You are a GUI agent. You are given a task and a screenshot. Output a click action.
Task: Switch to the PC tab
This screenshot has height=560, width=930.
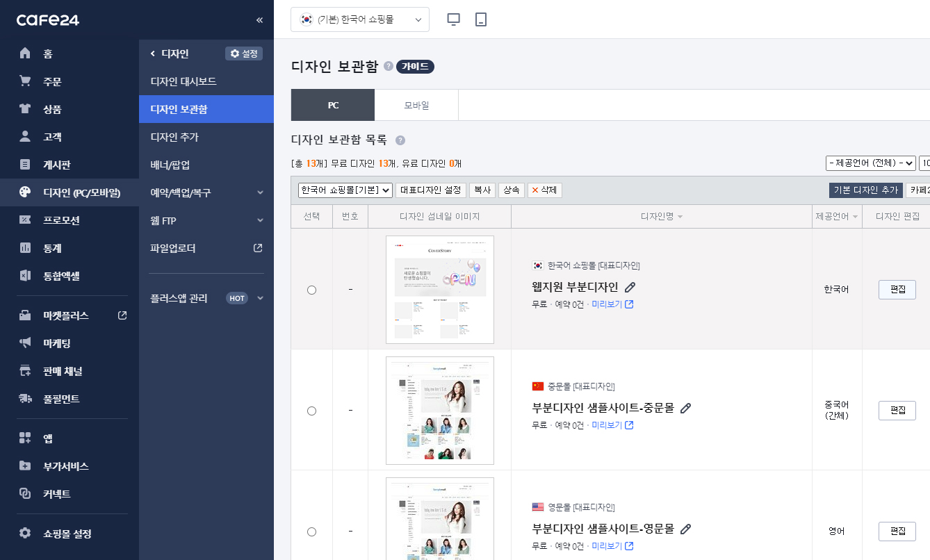coord(333,105)
